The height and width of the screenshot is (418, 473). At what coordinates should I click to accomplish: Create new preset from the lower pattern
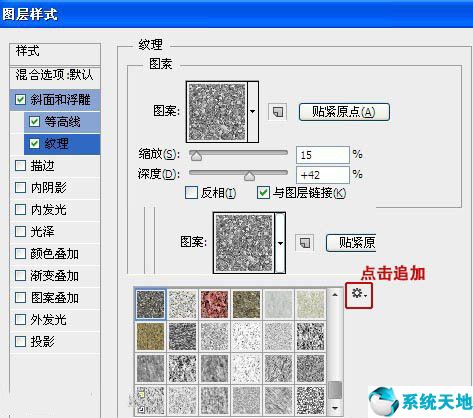pos(305,243)
